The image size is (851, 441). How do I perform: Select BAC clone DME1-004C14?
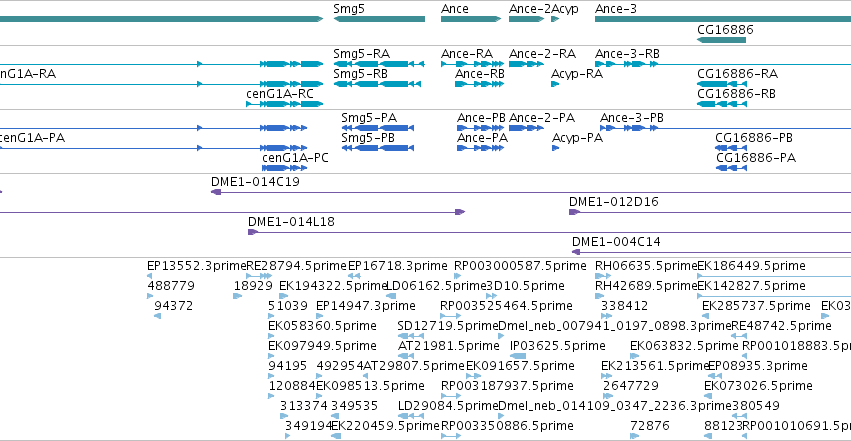[616, 242]
